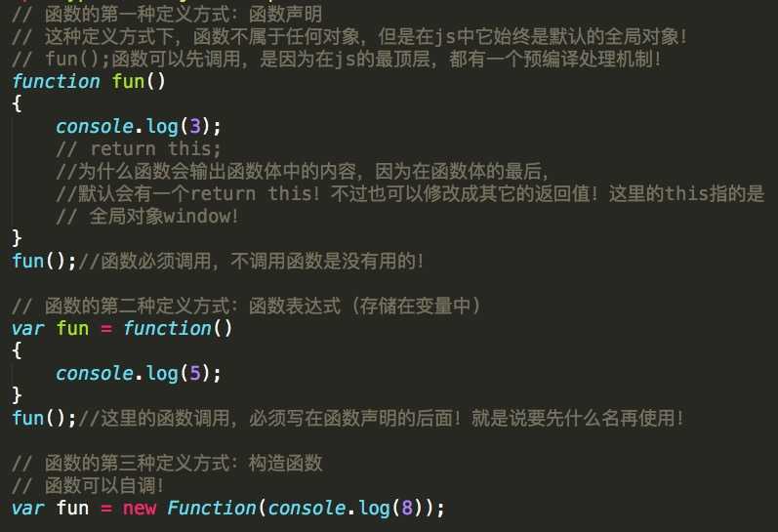Click the closing brace after the window comment
This screenshot has width=778, height=532.
click(17, 238)
